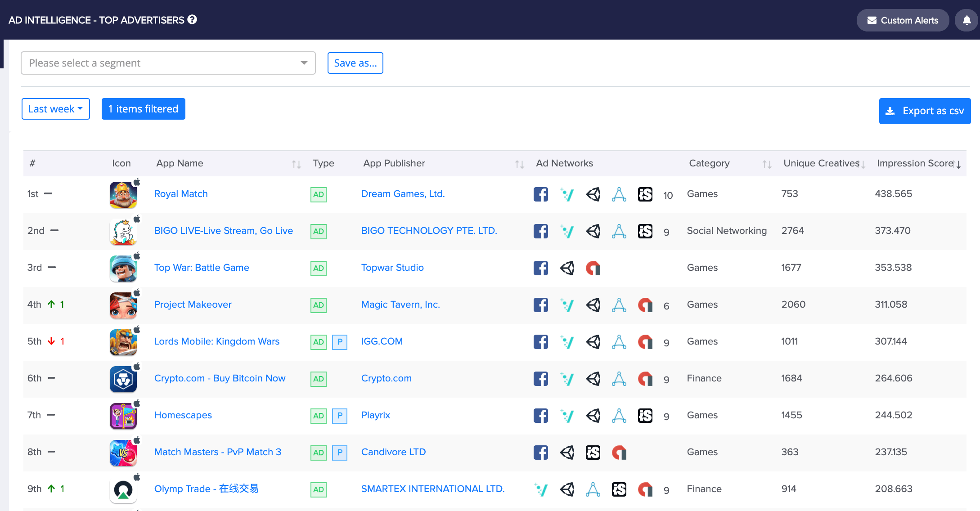The height and width of the screenshot is (511, 980).
Task: Click the ironSource icon in the BIGO LIVE row
Action: pos(645,231)
